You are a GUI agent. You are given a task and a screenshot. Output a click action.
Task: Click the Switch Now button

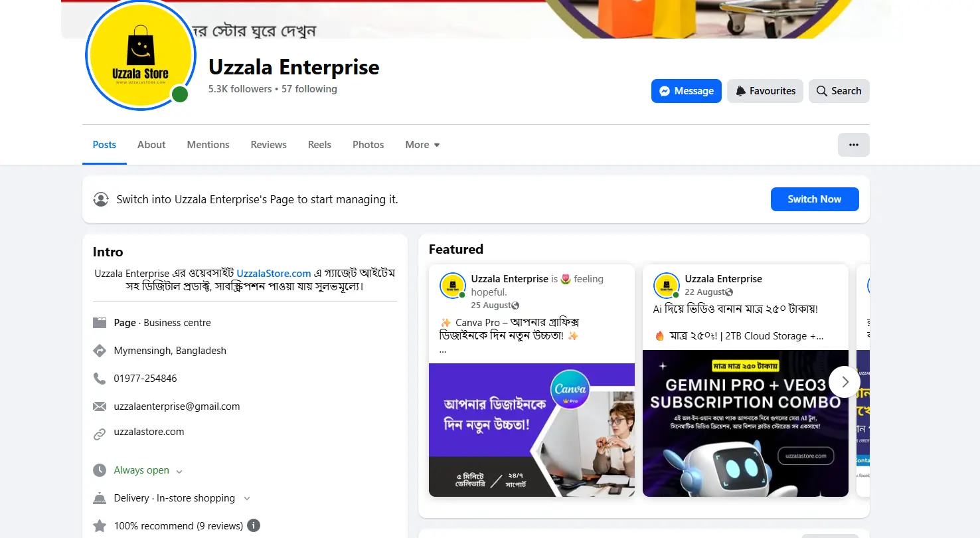[815, 199]
